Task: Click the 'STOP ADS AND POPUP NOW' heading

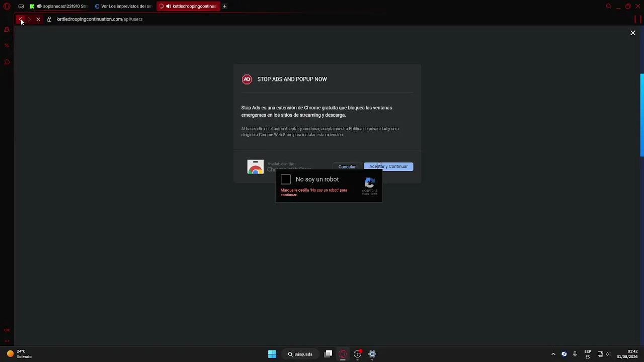Action: tap(292, 79)
